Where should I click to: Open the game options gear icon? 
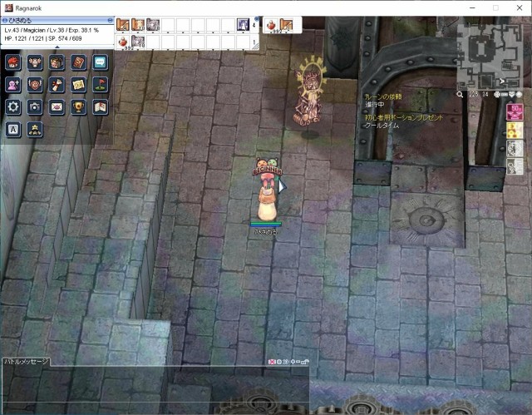pyautogui.click(x=13, y=107)
